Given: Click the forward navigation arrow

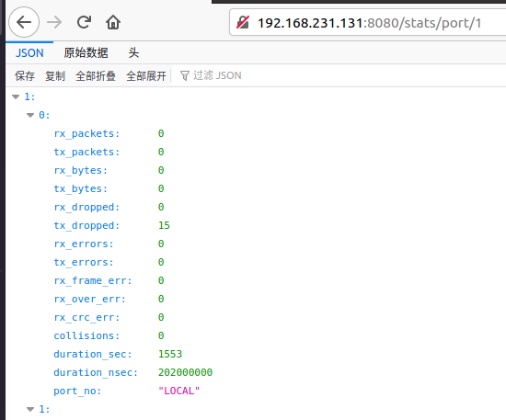Looking at the screenshot, I should click(54, 22).
